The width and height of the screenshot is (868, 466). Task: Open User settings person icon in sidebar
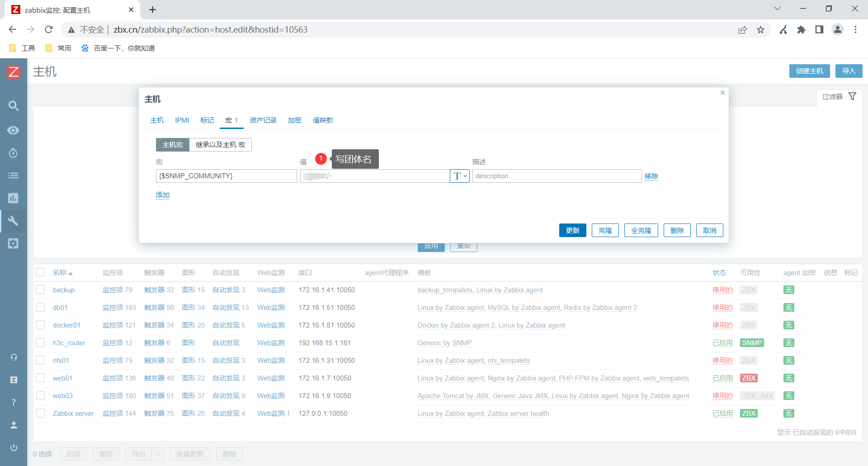click(14, 425)
